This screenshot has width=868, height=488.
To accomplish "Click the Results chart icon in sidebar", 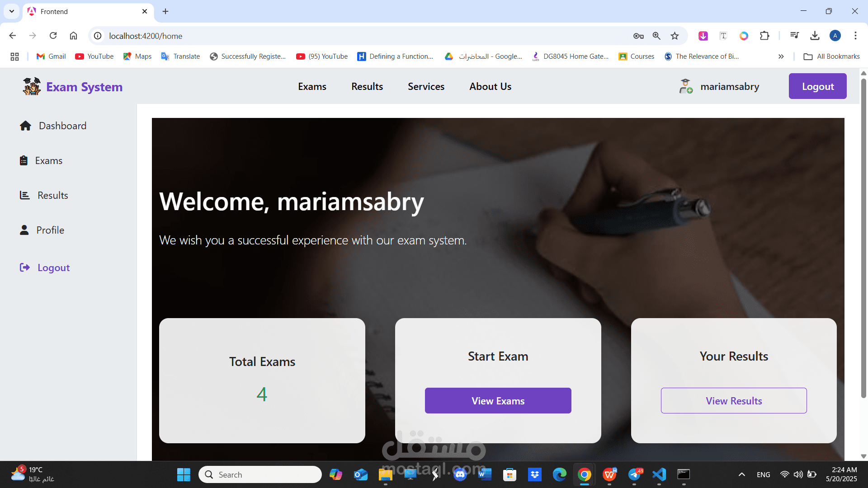I will pyautogui.click(x=24, y=195).
